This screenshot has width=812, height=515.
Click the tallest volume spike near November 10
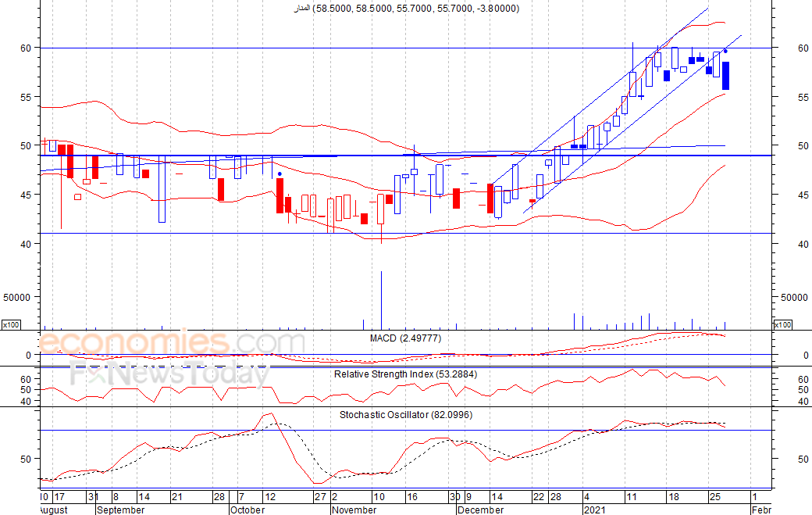(382, 301)
